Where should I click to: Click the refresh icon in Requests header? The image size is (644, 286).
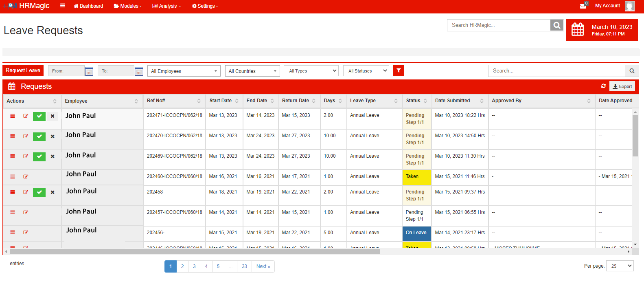click(x=603, y=86)
